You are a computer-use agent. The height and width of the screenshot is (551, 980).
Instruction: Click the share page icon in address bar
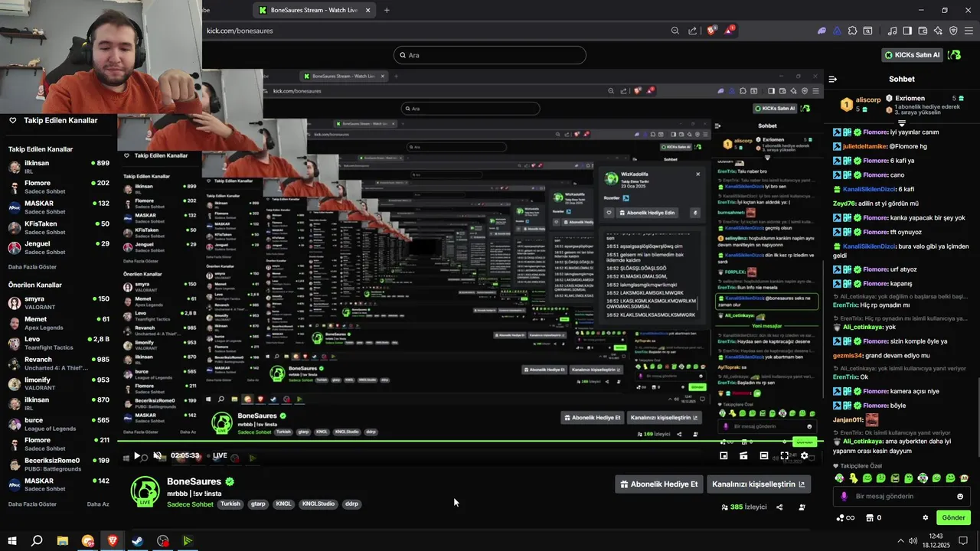point(693,31)
